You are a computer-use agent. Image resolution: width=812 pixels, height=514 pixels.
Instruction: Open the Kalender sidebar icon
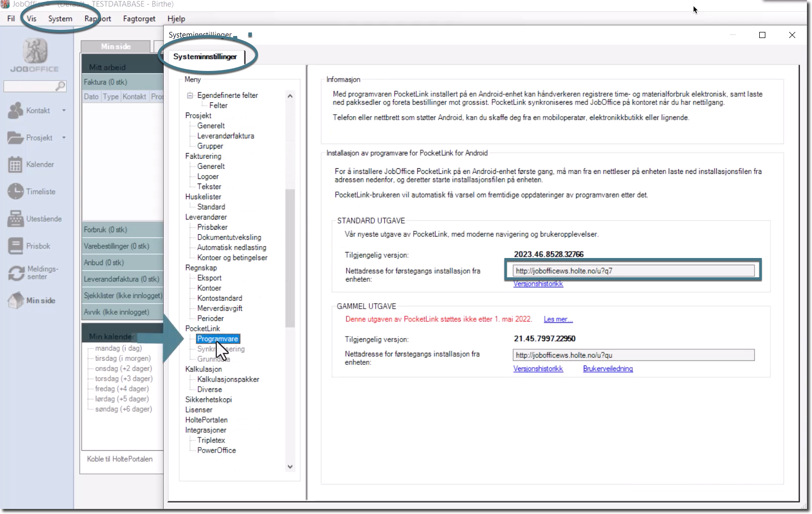(15, 165)
